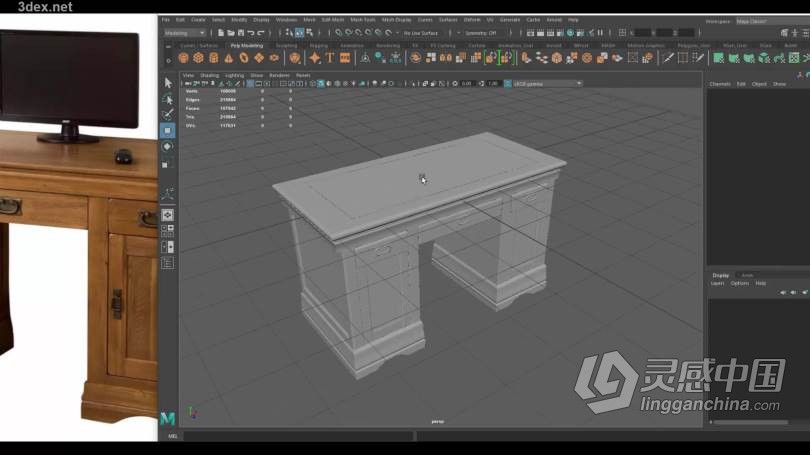Switch to the Sculpting shelf tab
Image resolution: width=810 pixels, height=455 pixels.
coord(287,45)
